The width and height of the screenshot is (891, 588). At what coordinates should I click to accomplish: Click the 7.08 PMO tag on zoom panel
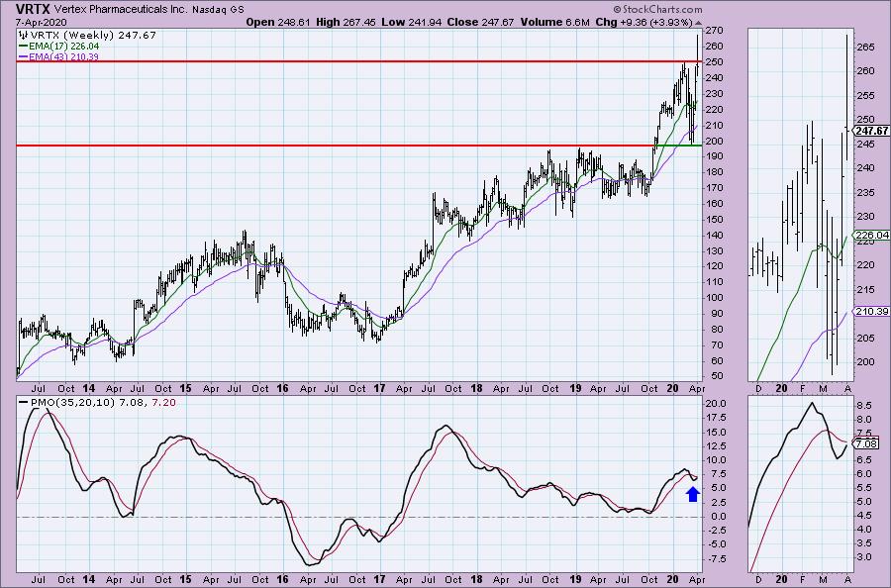click(866, 444)
